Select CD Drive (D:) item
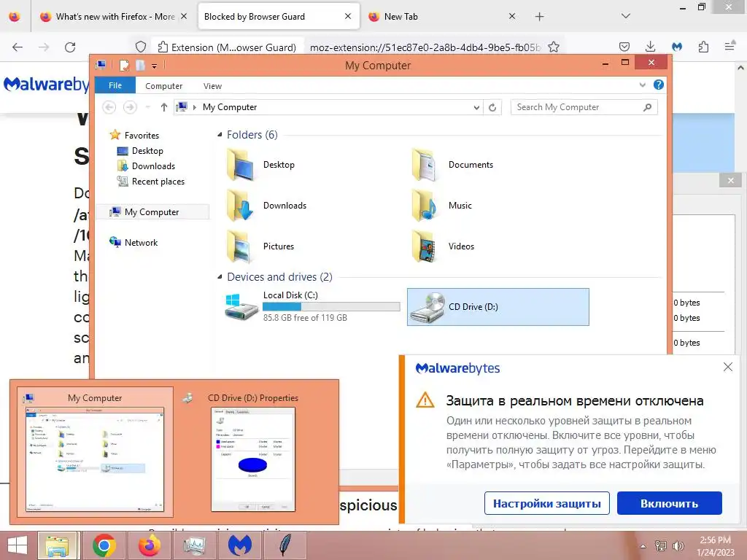 [498, 307]
